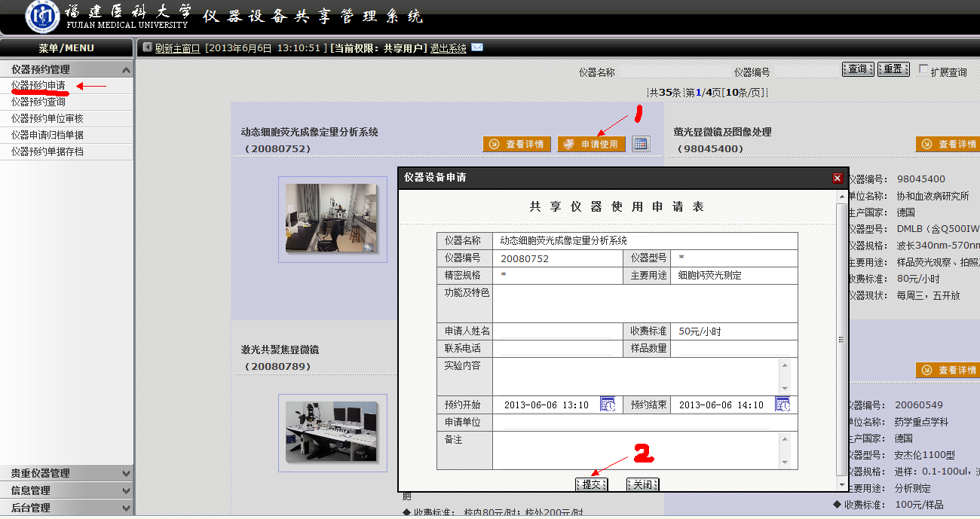The width and height of the screenshot is (980, 519).
Task: Click the back arrow icon beside 刷新主窗口
Action: [147, 47]
